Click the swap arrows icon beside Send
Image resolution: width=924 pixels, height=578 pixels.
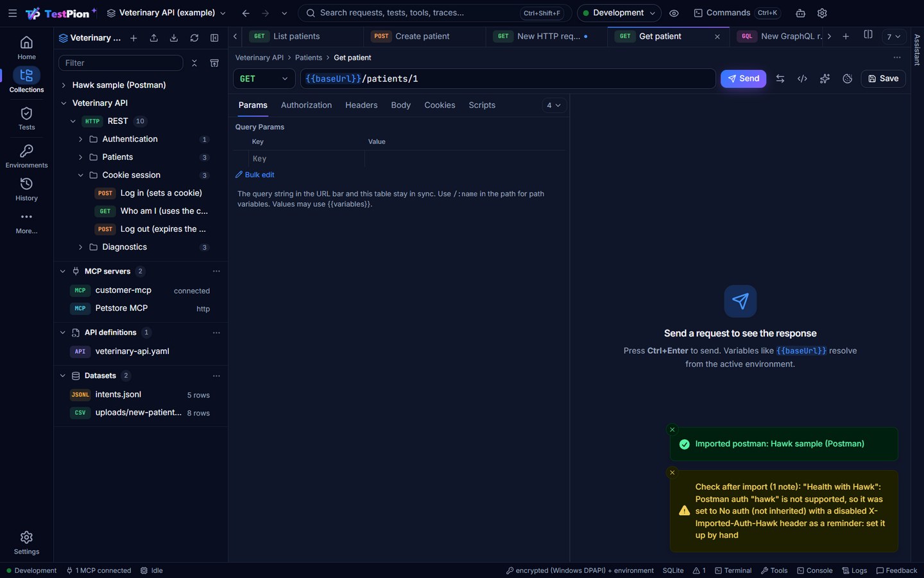point(780,78)
